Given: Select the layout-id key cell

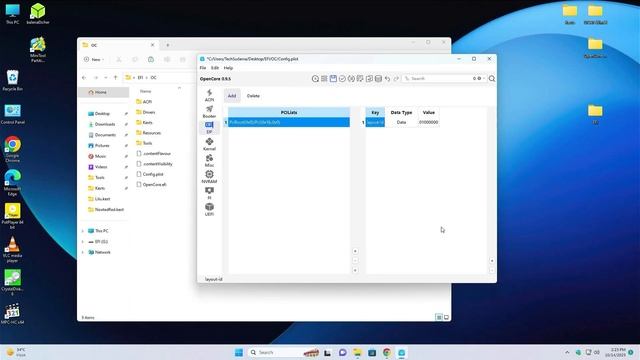Looking at the screenshot, I should (375, 122).
